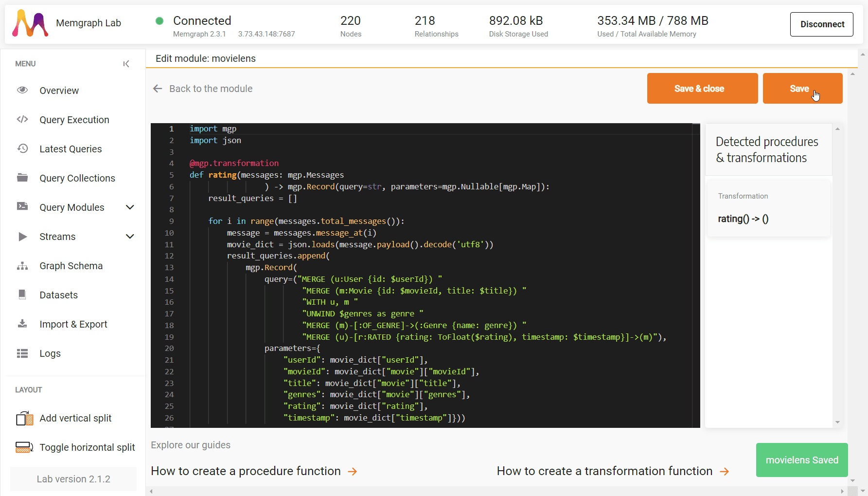Click the Latest Queries history icon
Screen dimensions: 868x496
click(x=22, y=148)
